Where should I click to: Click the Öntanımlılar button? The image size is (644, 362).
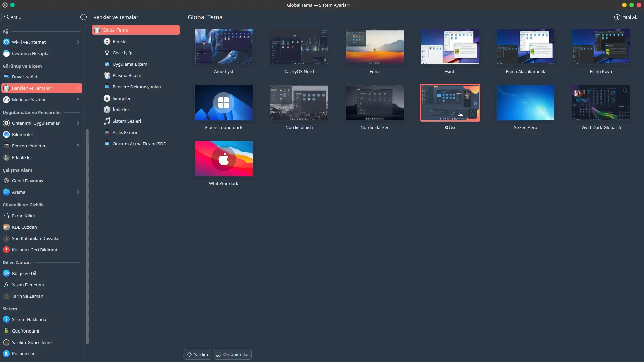tap(233, 354)
